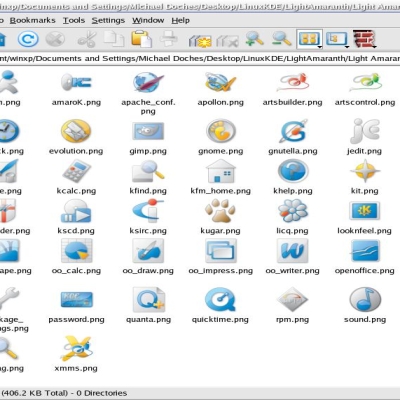
Task: Select the oo_writer.png file icon
Action: pos(293,251)
